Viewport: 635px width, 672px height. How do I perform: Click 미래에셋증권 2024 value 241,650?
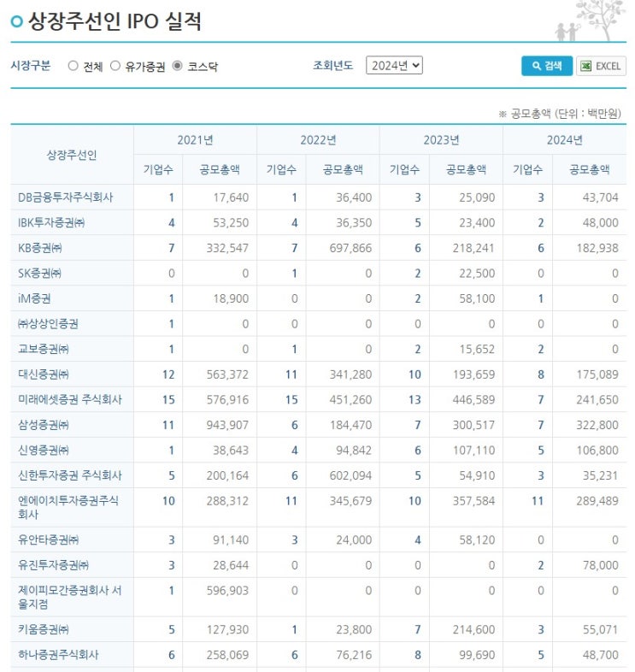(x=597, y=399)
